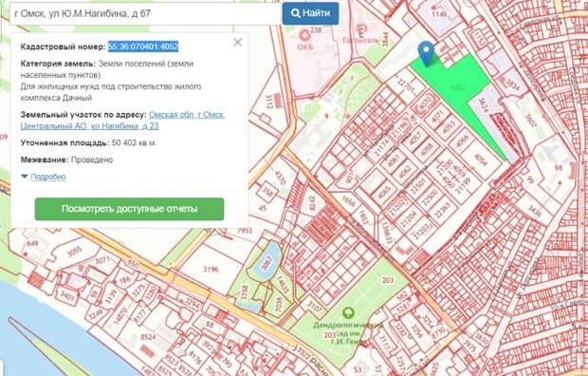Select parcel 8524 near the river
This screenshot has height=376, width=588.
coord(148,337)
